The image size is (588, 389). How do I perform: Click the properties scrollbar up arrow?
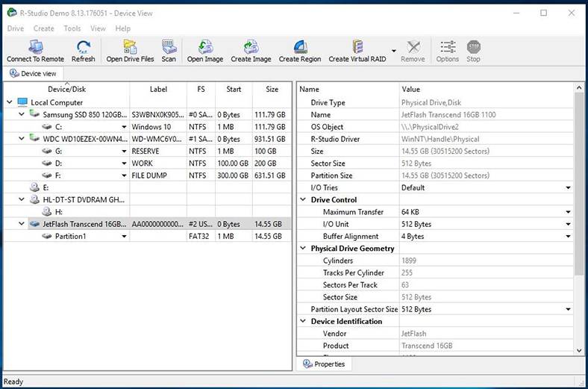(x=579, y=88)
